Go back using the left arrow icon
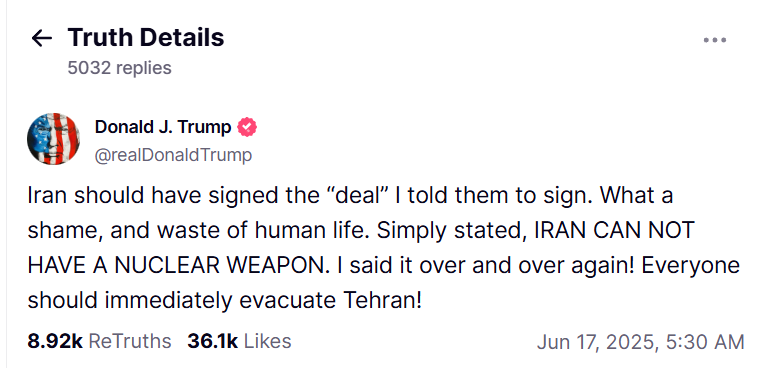This screenshot has height=368, width=759. (x=42, y=38)
